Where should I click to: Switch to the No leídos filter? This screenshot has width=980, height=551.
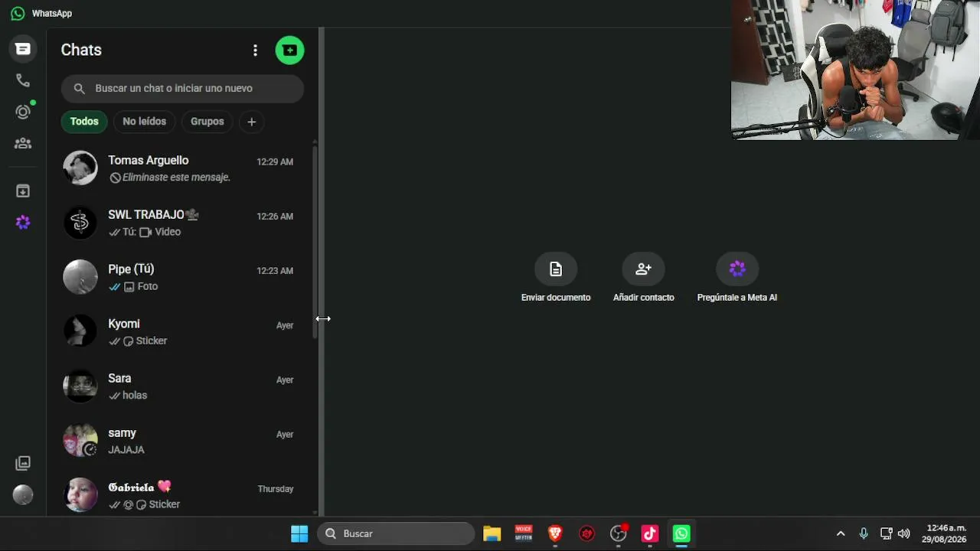click(144, 122)
